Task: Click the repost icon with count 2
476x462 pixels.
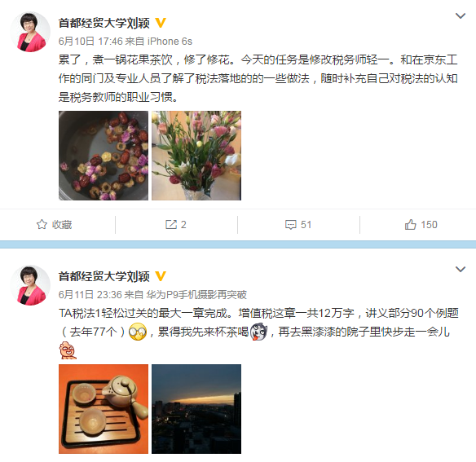Action: click(x=171, y=225)
